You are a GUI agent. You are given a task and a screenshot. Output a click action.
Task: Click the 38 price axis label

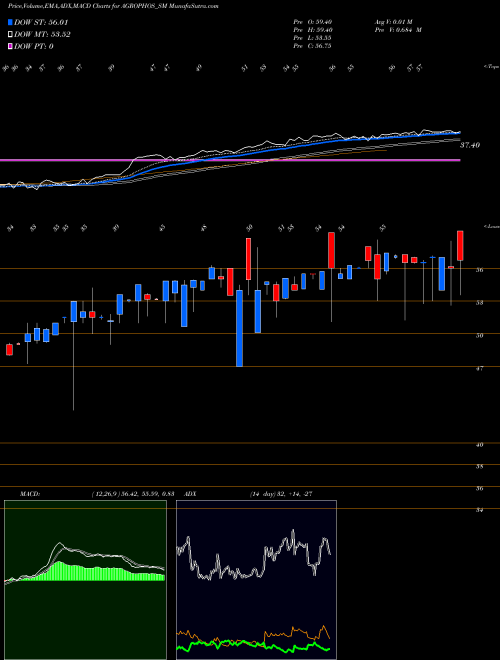pos(479,466)
